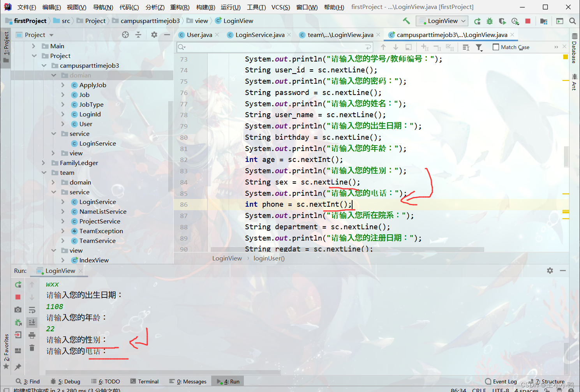Expand the Main folder
The image size is (580, 392).
tap(34, 46)
